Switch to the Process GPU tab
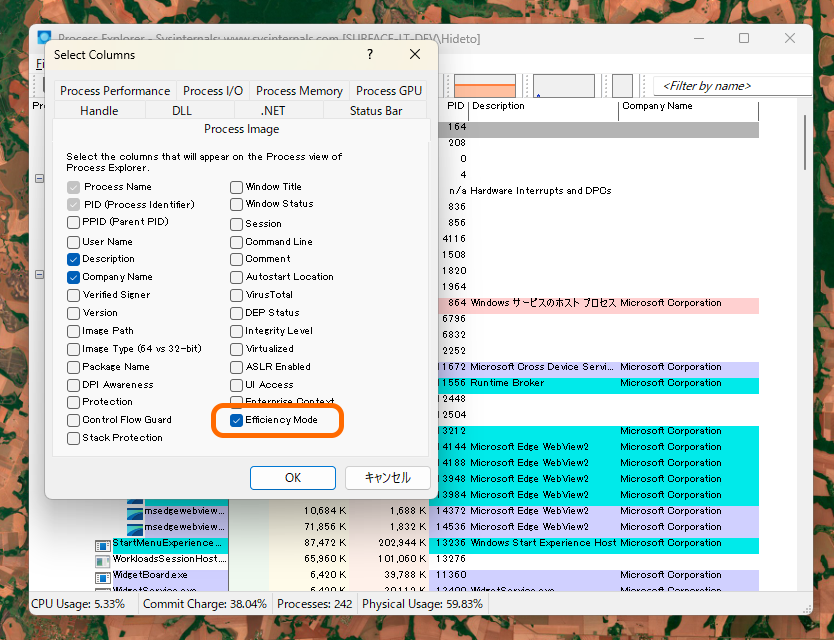Image resolution: width=834 pixels, height=640 pixels. 389,90
